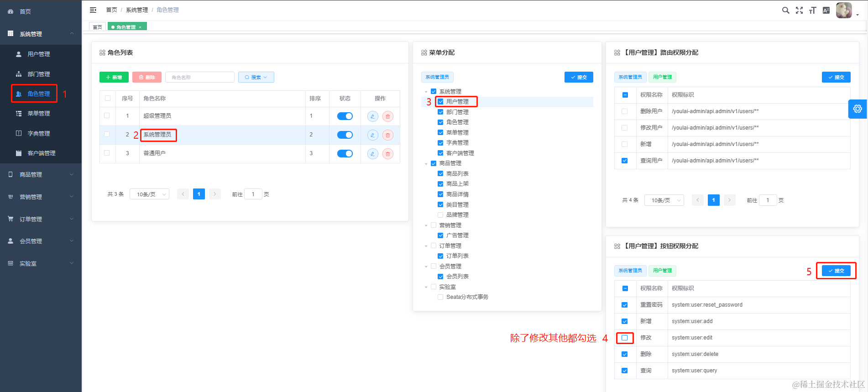This screenshot has width=868, height=392.
Task: Click 系统管理 in the breadcrumb
Action: (x=137, y=10)
